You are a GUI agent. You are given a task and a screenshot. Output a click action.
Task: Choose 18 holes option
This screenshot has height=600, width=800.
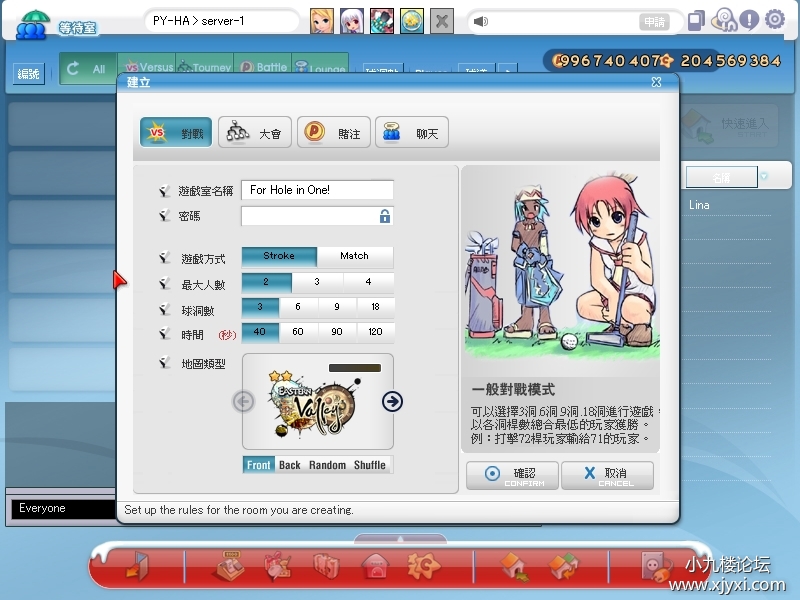[375, 307]
